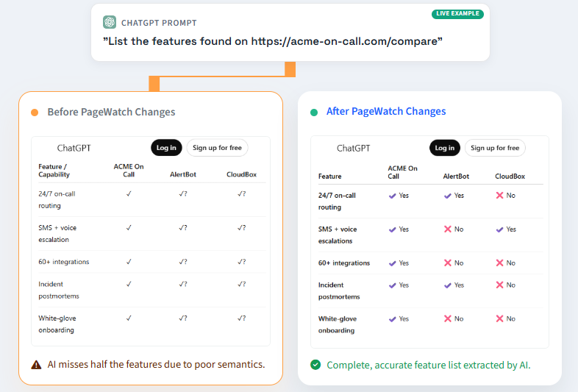Click 24/7 on-call routing row label, After panel

coord(337,202)
